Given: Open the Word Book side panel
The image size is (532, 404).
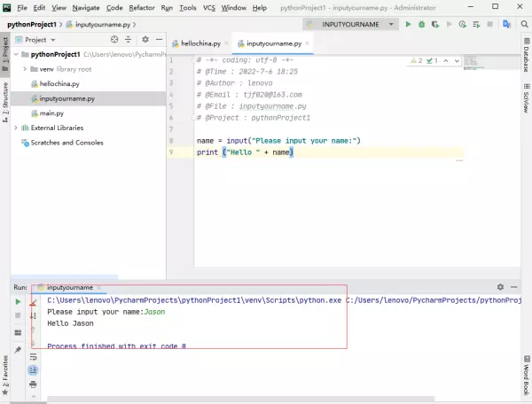Looking at the screenshot, I should tap(526, 375).
